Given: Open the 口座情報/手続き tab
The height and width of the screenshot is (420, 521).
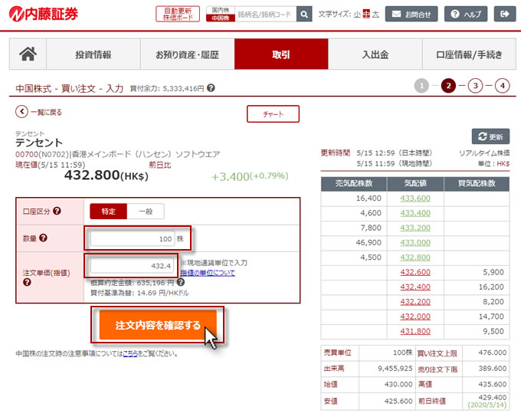Looking at the screenshot, I should pyautogui.click(x=469, y=54).
